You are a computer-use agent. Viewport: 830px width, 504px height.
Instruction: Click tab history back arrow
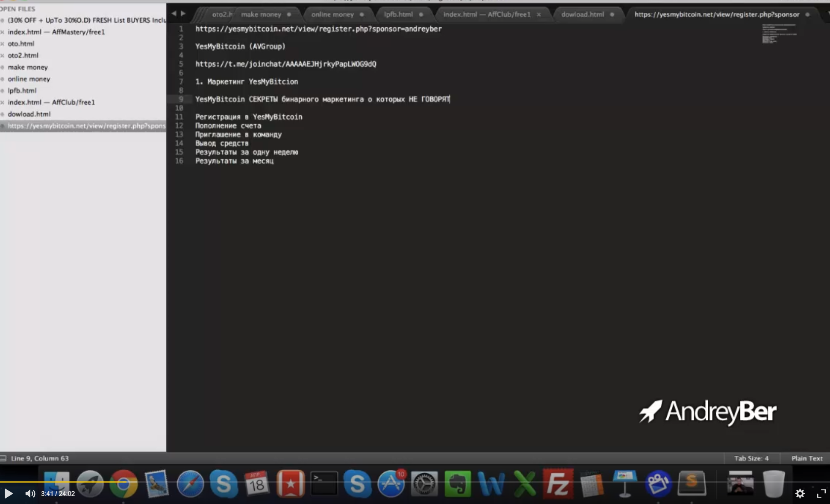point(174,14)
